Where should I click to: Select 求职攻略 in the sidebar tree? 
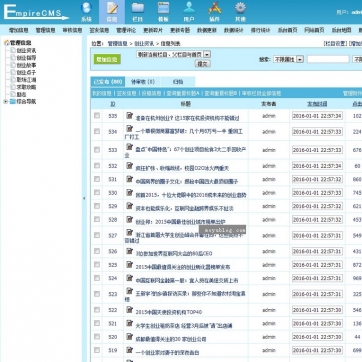[x=26, y=87]
